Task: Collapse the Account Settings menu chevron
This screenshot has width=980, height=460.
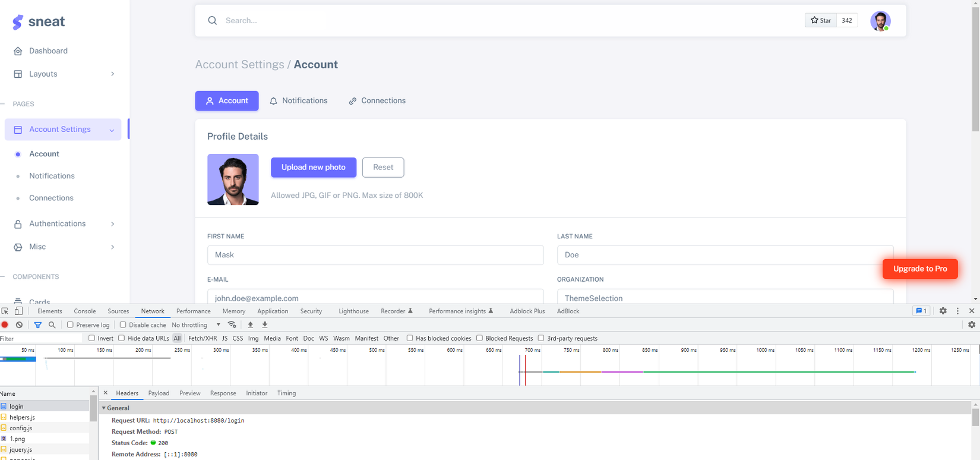Action: [112, 130]
